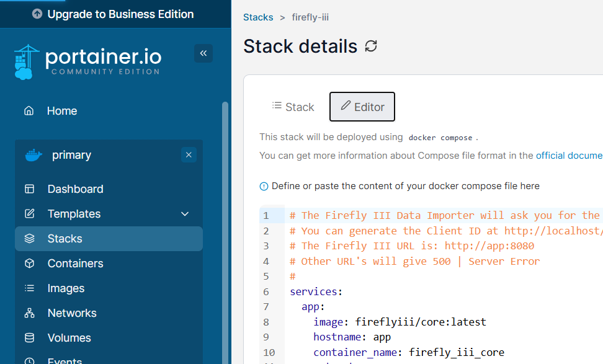Click the Networks hierarchy icon
Screen dimensions: 603x364
coord(29,313)
